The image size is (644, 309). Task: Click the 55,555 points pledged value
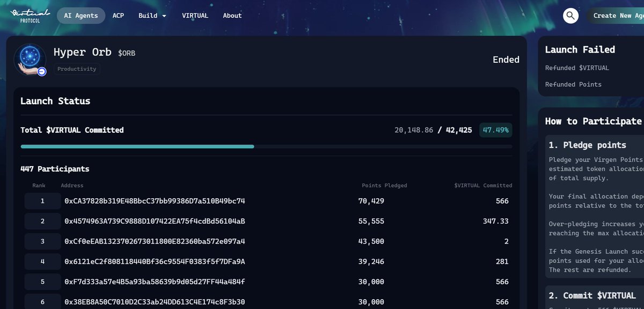click(371, 221)
